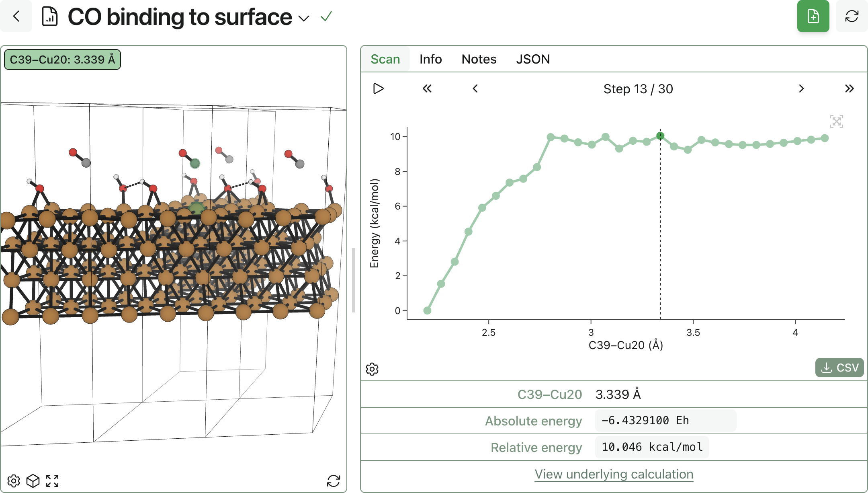
Task: Play the scan animation
Action: tap(378, 88)
